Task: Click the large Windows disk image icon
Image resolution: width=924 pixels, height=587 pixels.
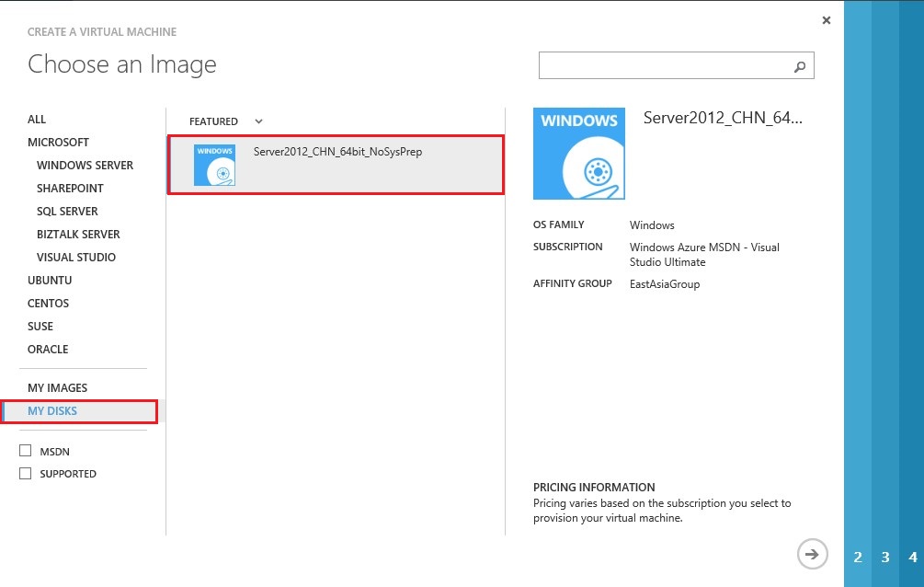Action: click(578, 154)
